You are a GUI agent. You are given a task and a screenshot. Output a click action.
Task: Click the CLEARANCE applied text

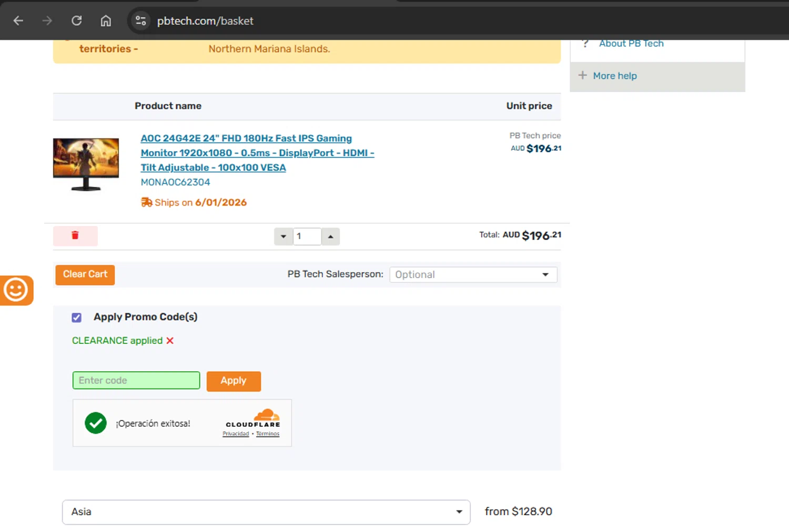tap(117, 341)
